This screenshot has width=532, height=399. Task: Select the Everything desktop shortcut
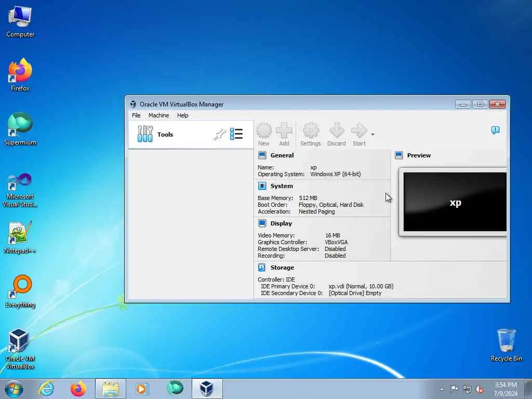pyautogui.click(x=20, y=291)
